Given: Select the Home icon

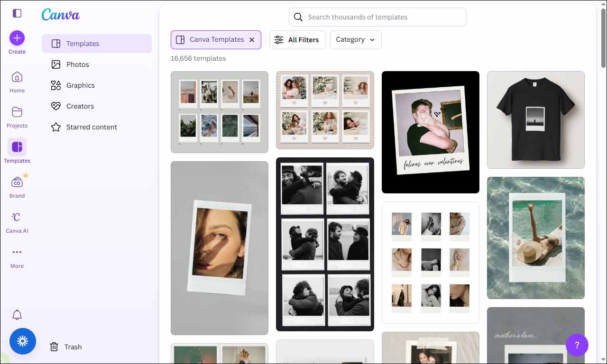Looking at the screenshot, I should pos(17,77).
